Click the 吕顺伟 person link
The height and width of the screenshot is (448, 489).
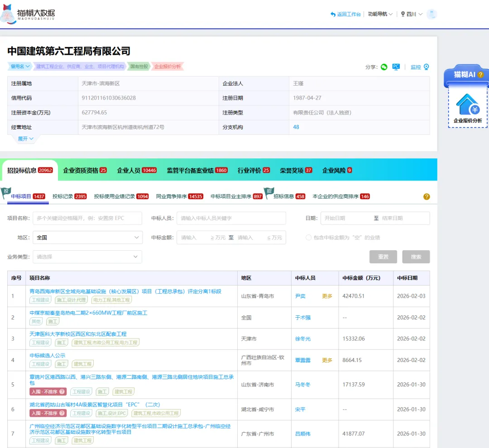pos(303,434)
